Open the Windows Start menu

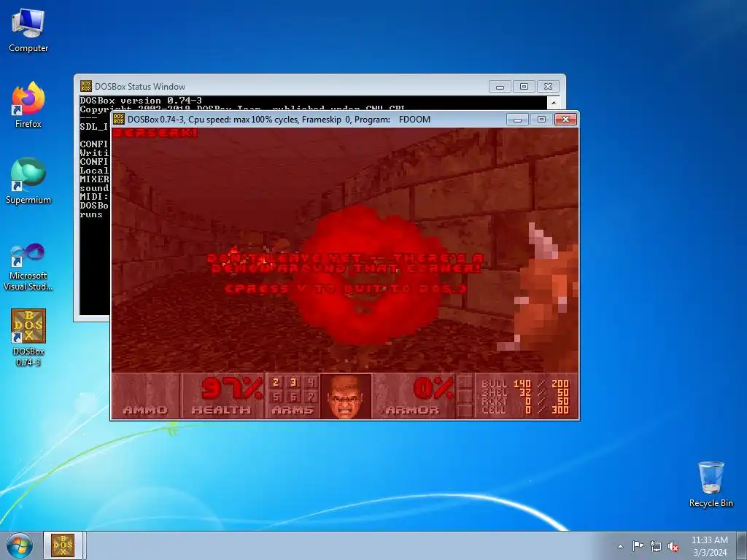pos(20,545)
